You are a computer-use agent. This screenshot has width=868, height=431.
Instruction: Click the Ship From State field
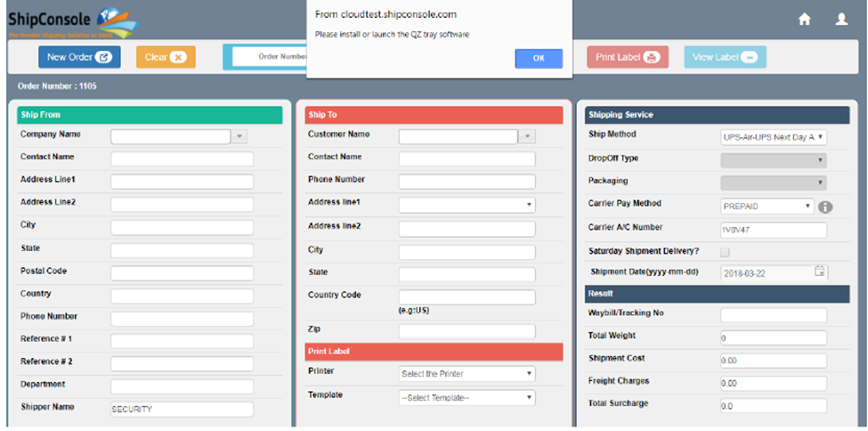(183, 250)
